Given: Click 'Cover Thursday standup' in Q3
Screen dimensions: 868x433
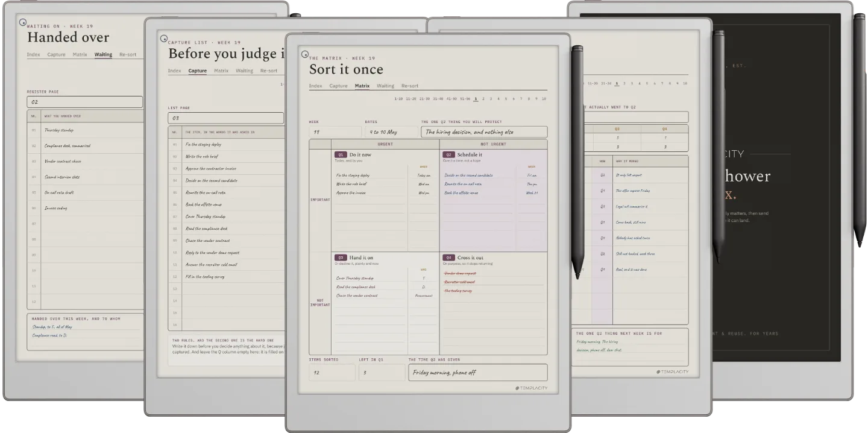Looking at the screenshot, I should click(x=354, y=278).
